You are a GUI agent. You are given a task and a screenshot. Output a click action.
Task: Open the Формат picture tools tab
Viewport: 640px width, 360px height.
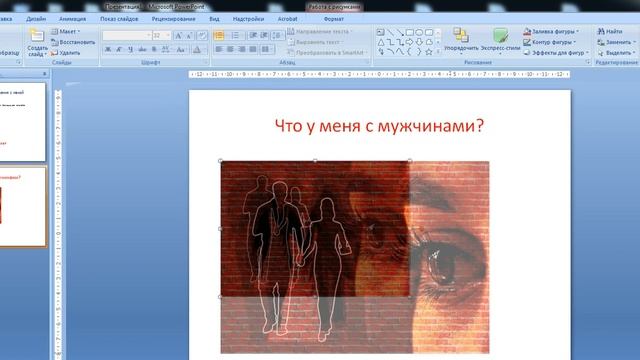tap(333, 19)
